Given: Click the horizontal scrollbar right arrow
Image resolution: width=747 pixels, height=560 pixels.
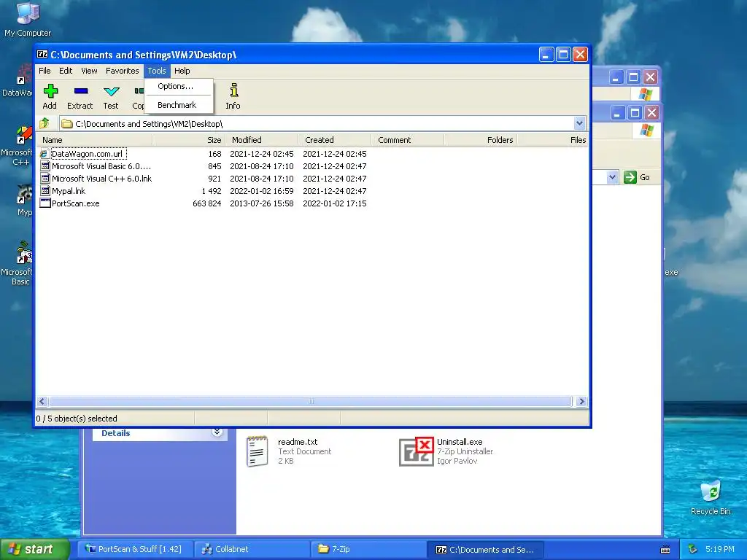Looking at the screenshot, I should (581, 402).
